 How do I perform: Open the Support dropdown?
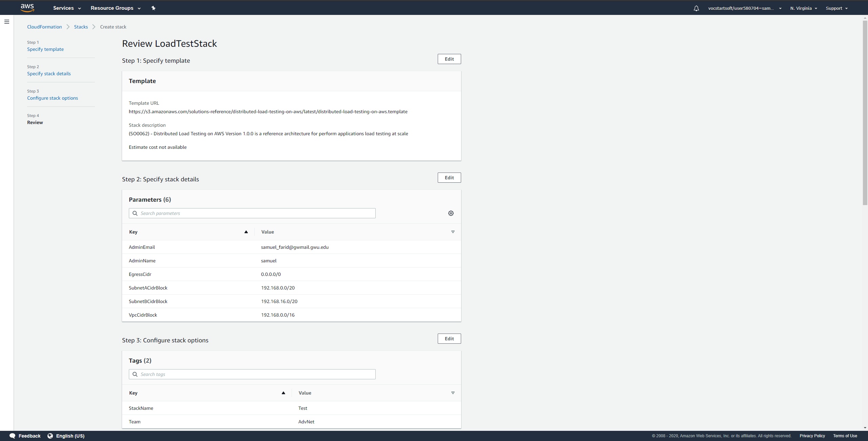(x=837, y=8)
